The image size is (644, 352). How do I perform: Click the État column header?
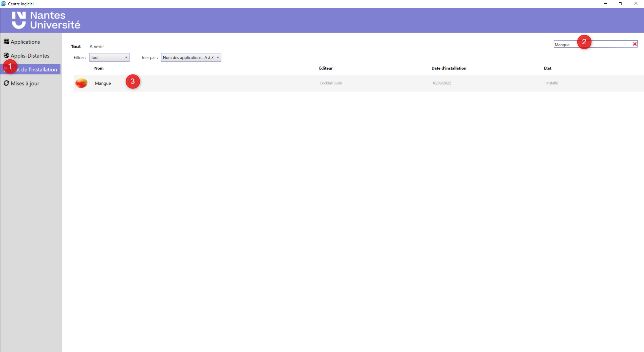(548, 68)
